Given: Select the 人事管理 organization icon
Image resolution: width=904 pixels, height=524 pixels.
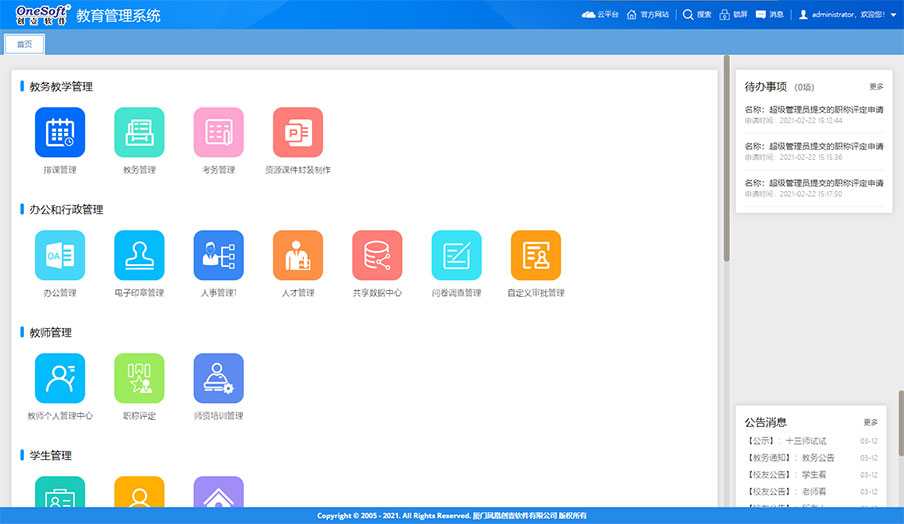Looking at the screenshot, I should [218, 256].
